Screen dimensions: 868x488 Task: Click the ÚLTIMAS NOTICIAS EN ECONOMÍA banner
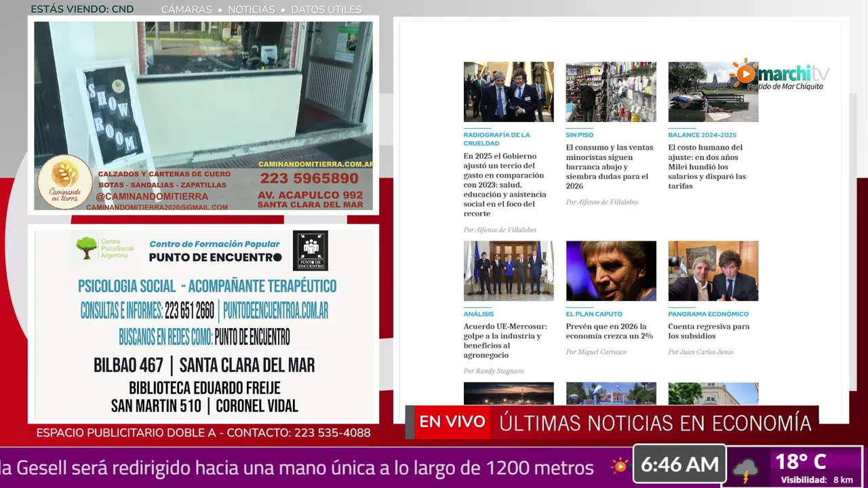[655, 422]
